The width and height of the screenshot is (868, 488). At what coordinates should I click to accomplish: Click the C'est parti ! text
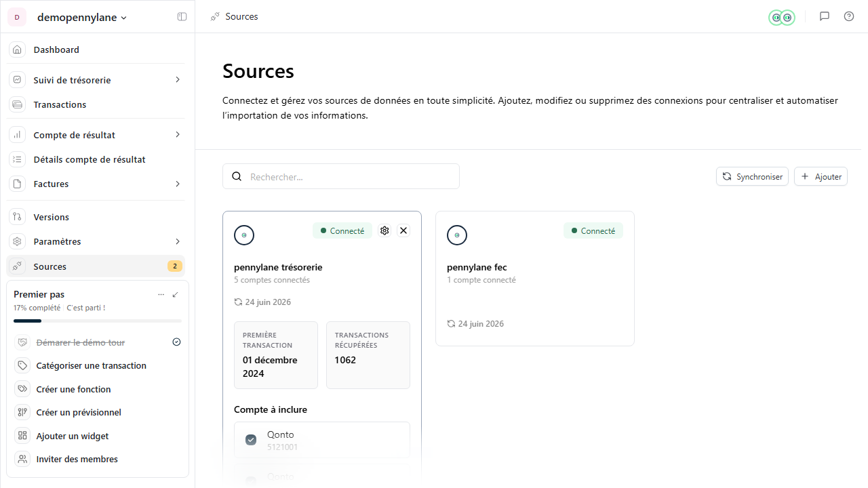[x=86, y=308]
